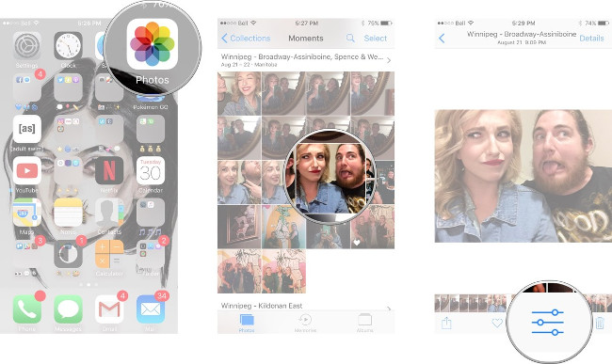Viewport: 612px width, 364px height.
Task: Tap Details for the photo
Action: click(591, 39)
